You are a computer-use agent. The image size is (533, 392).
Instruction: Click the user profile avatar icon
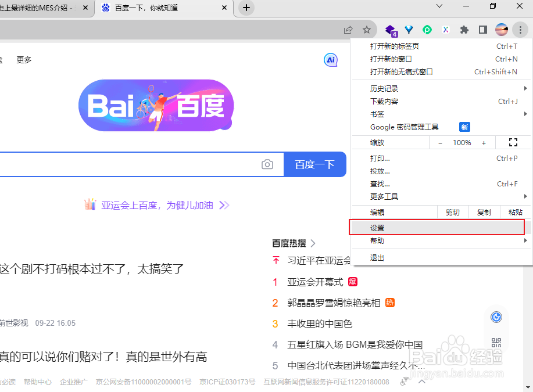[502, 30]
